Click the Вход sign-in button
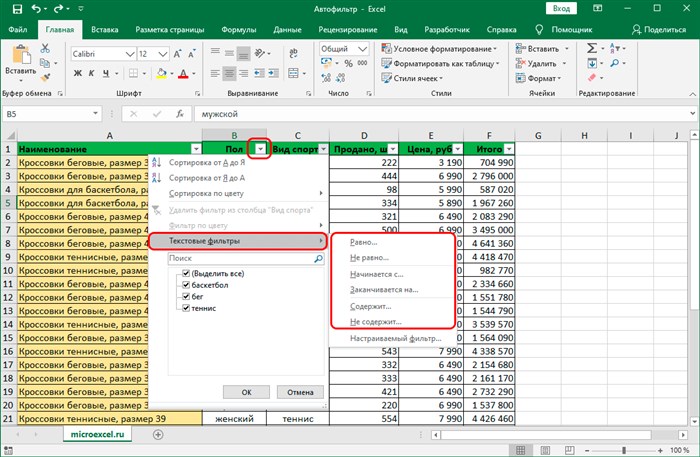Image resolution: width=700 pixels, height=457 pixels. (x=561, y=8)
